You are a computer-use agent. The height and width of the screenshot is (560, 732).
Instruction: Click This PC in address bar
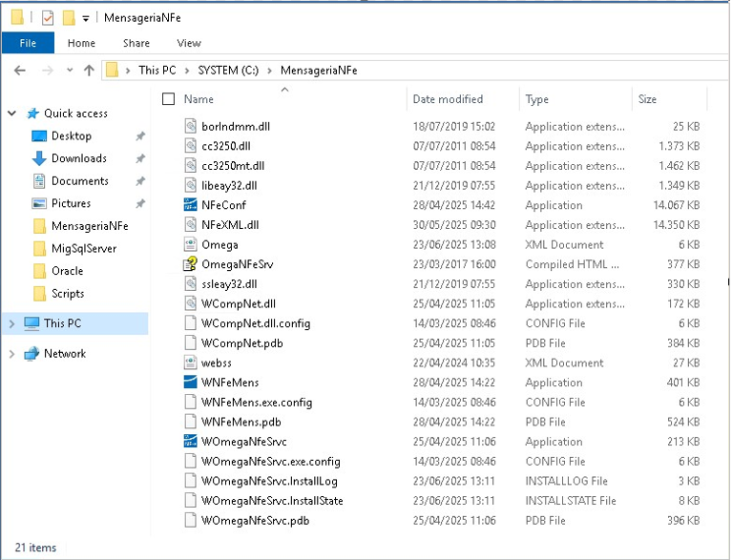point(157,71)
